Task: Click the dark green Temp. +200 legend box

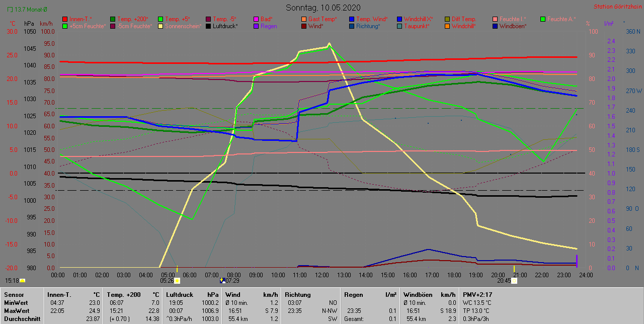Action: pyautogui.click(x=113, y=19)
